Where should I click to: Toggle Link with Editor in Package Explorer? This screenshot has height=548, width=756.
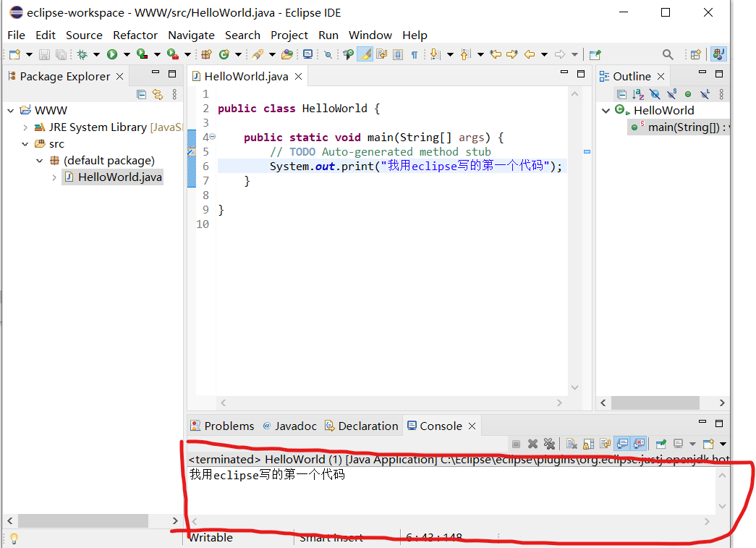point(158,95)
